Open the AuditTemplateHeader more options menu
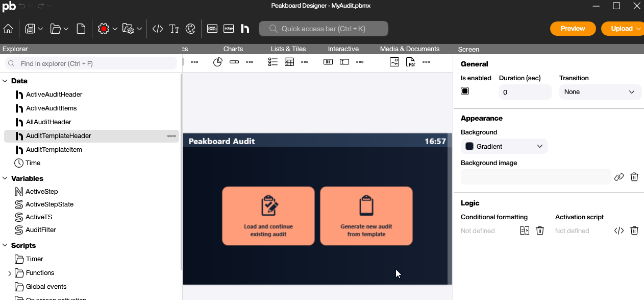 (171, 136)
